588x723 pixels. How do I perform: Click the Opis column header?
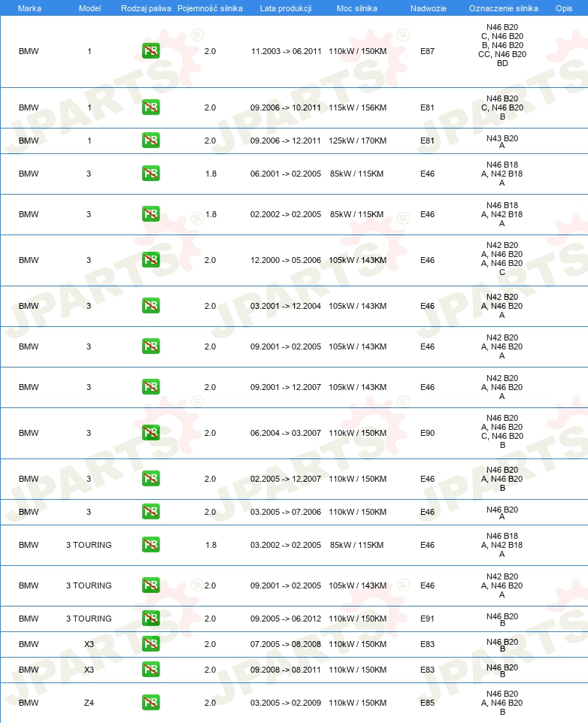tap(564, 8)
